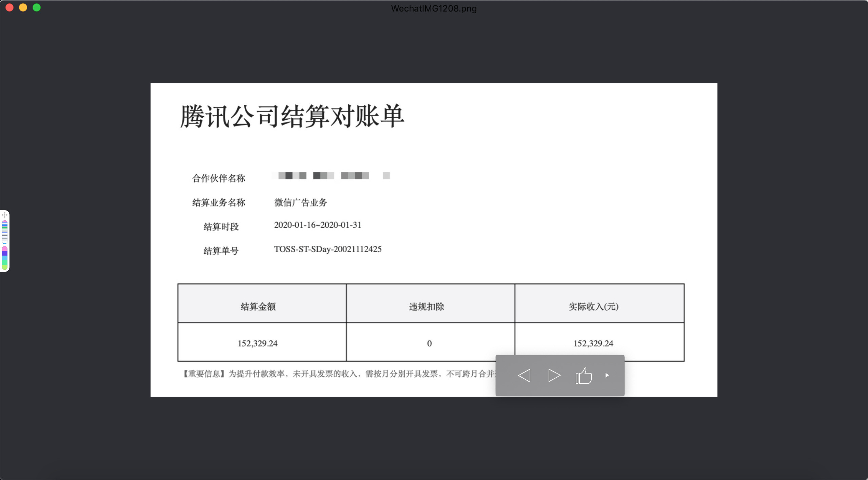Click the 结算单号 TOSS-ST-SDay number text
The height and width of the screenshot is (480, 868).
point(328,249)
